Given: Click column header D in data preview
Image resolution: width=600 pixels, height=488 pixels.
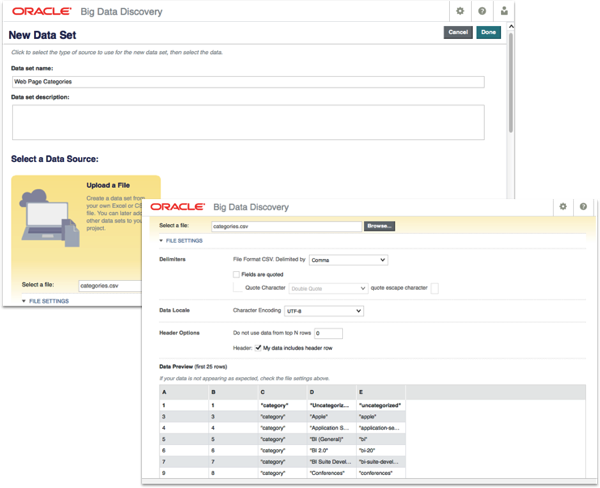Looking at the screenshot, I should [x=331, y=392].
